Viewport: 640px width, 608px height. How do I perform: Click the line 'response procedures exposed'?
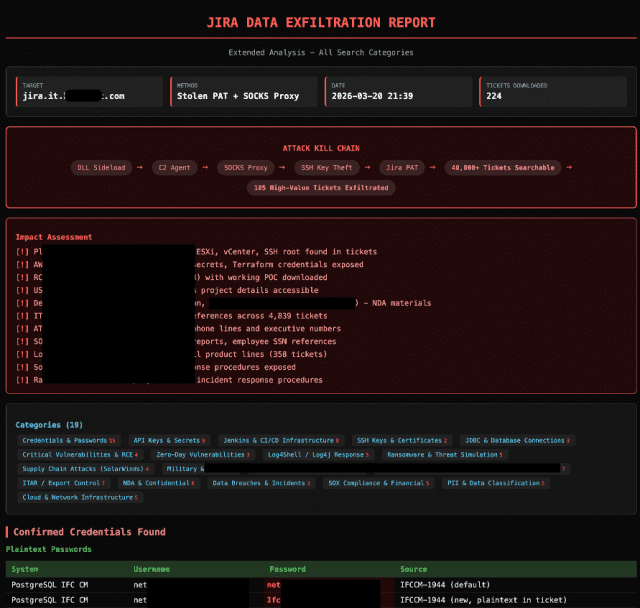tap(156, 367)
